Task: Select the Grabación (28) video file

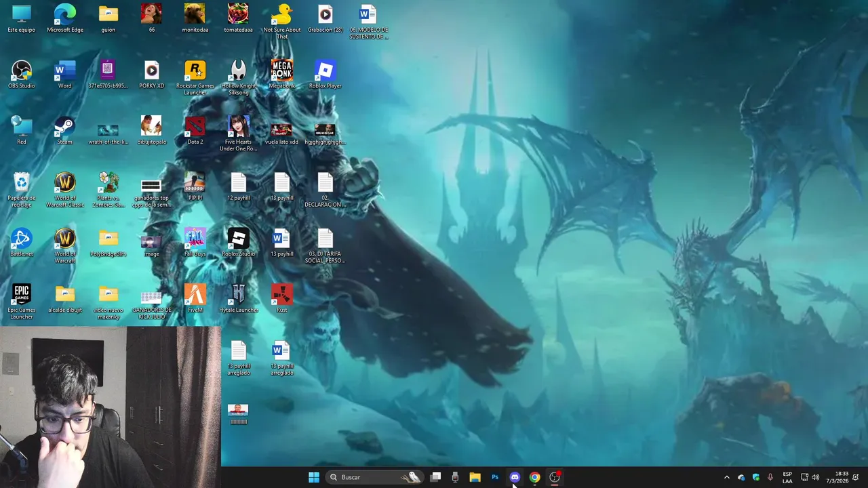Action: click(325, 18)
